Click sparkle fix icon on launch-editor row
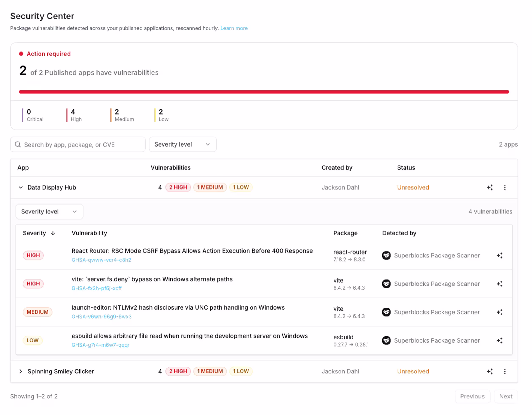532x415 pixels. point(500,312)
